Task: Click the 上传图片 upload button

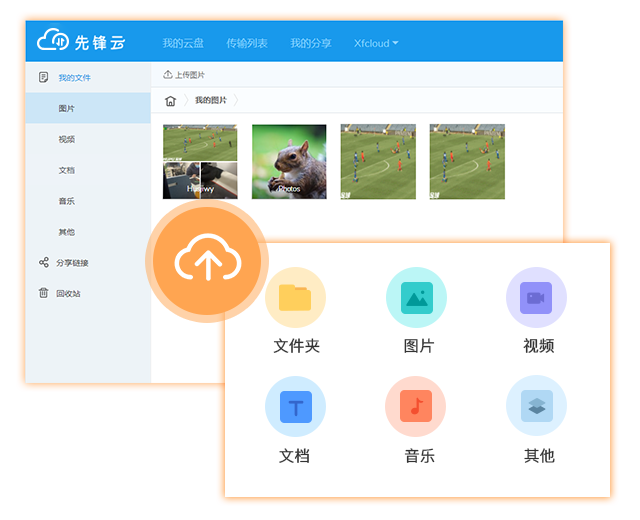Action: coord(184,75)
